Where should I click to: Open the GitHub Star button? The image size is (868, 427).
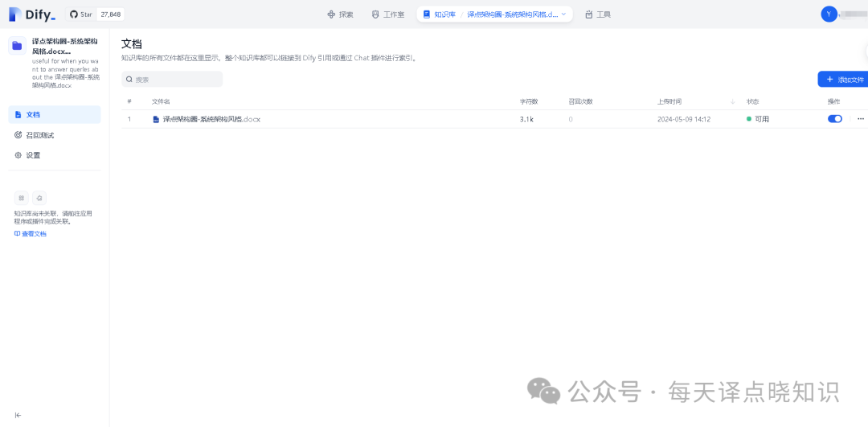click(81, 14)
